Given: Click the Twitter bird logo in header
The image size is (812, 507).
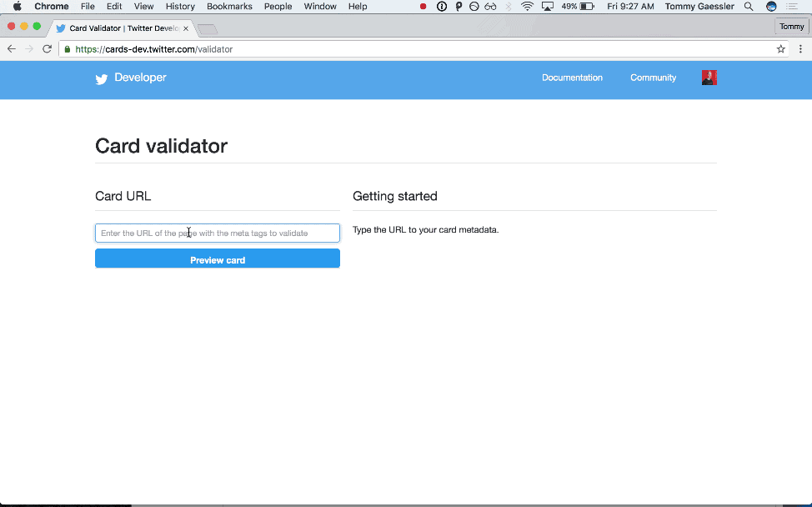Looking at the screenshot, I should pos(102,78).
